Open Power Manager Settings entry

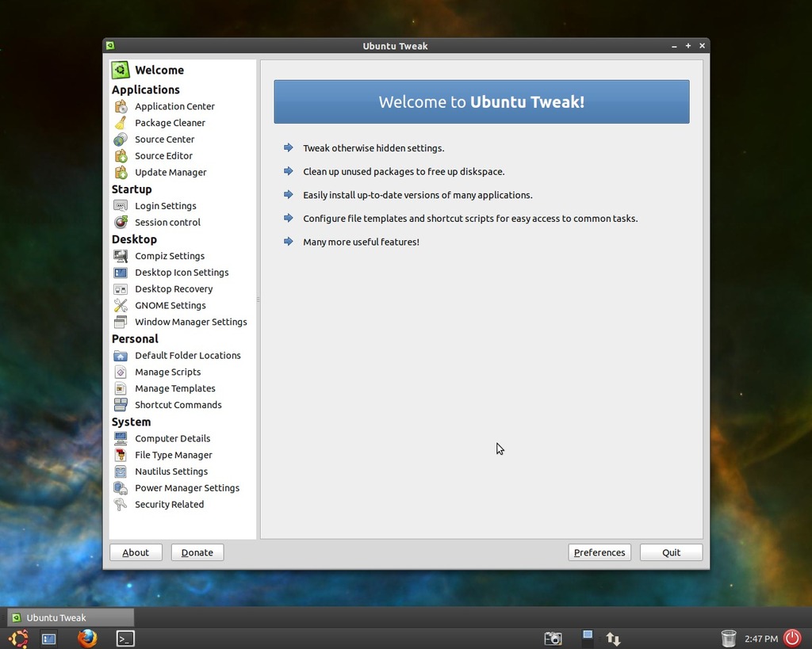coord(187,489)
